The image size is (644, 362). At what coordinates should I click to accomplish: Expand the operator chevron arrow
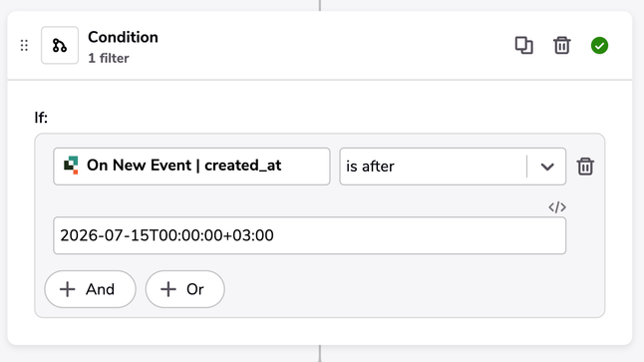pyautogui.click(x=547, y=167)
